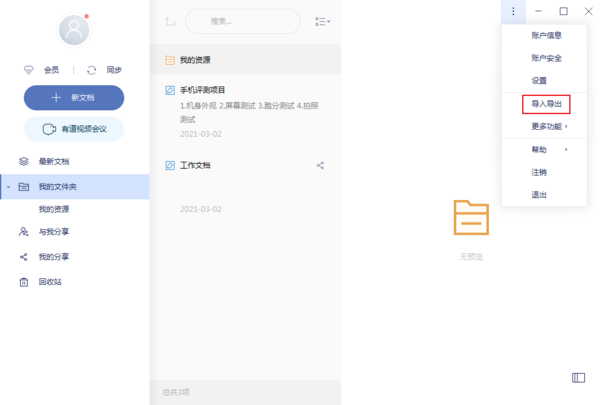Click the 我的分享 share icon
This screenshot has width=600, height=405.
pos(24,257)
